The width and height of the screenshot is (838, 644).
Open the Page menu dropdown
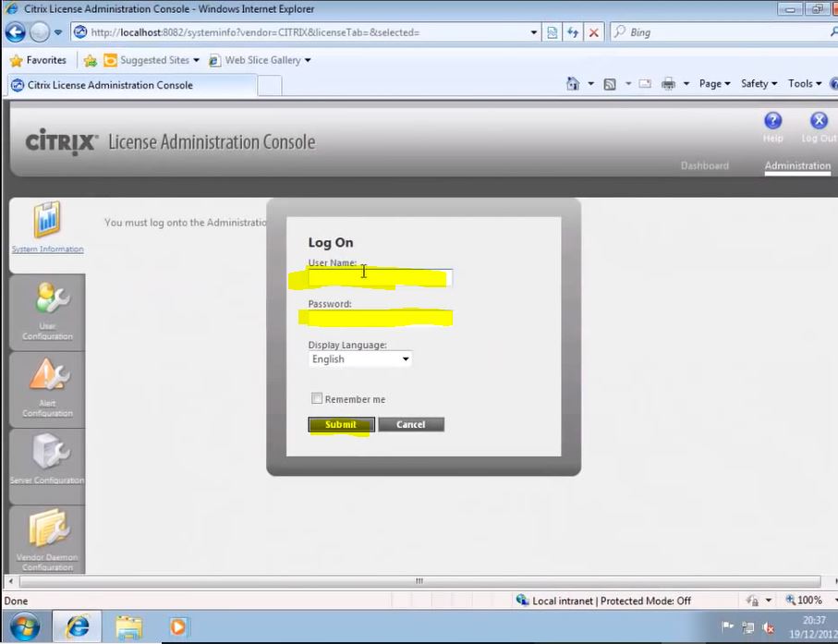coord(714,83)
